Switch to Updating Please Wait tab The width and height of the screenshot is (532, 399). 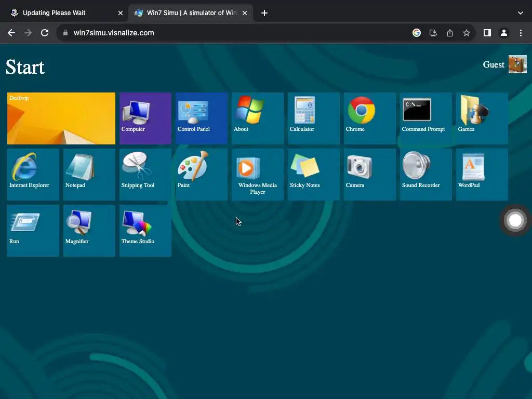66,13
